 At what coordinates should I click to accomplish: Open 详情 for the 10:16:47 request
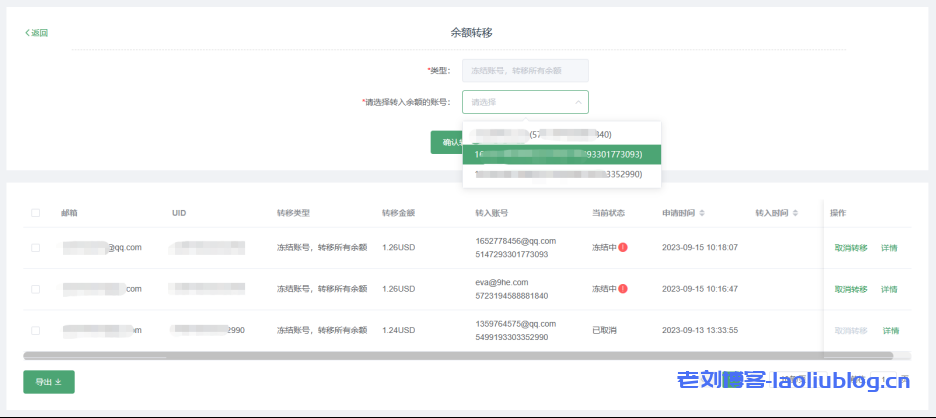click(889, 289)
